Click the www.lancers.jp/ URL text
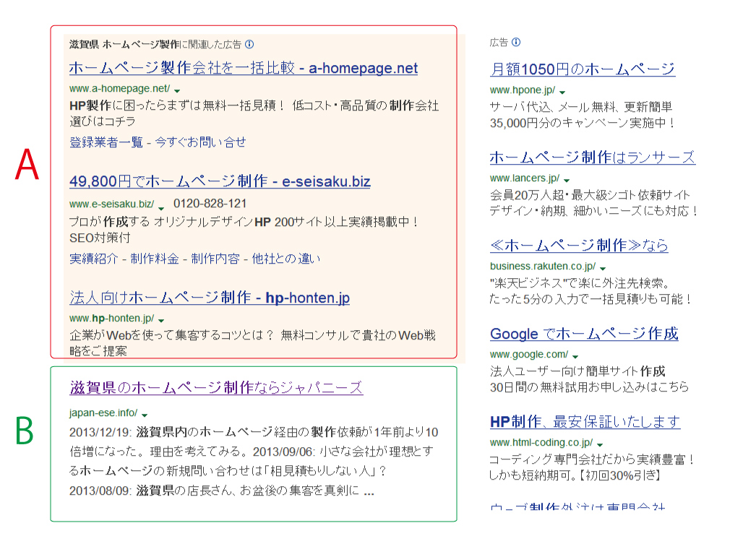 (x=525, y=178)
